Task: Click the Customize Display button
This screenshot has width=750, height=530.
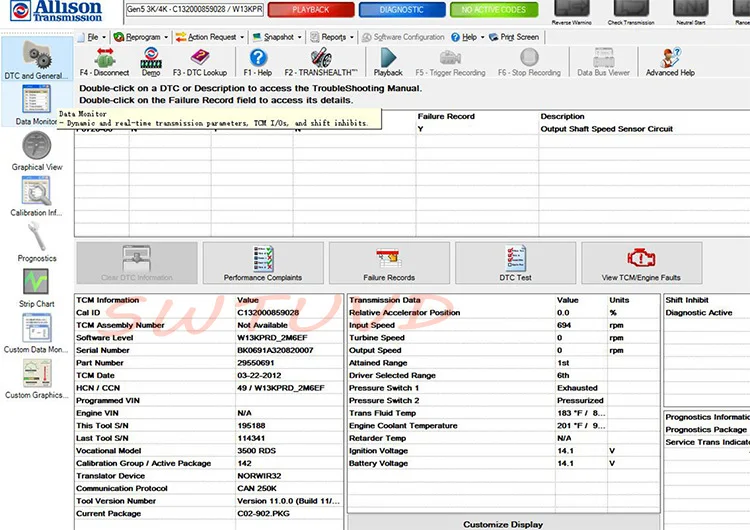Action: tap(503, 523)
